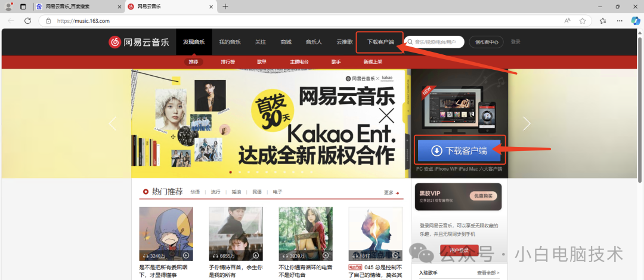Image resolution: width=644 pixels, height=280 pixels.
Task: Open the 予你情诗百首 playlist cover
Action: click(236, 233)
